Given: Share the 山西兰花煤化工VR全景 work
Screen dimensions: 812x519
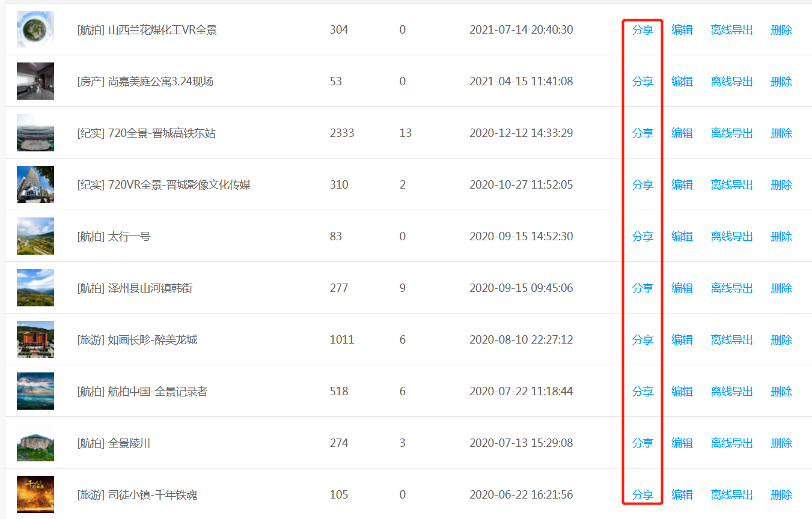Looking at the screenshot, I should (643, 30).
